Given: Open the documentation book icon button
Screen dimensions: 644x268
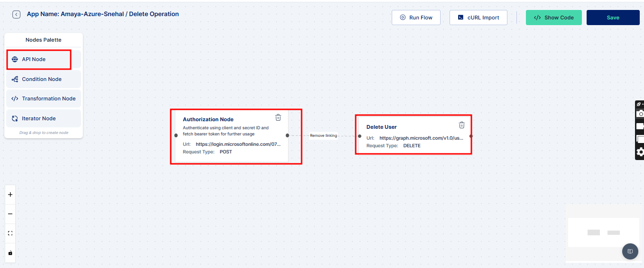Looking at the screenshot, I should click(x=630, y=251).
